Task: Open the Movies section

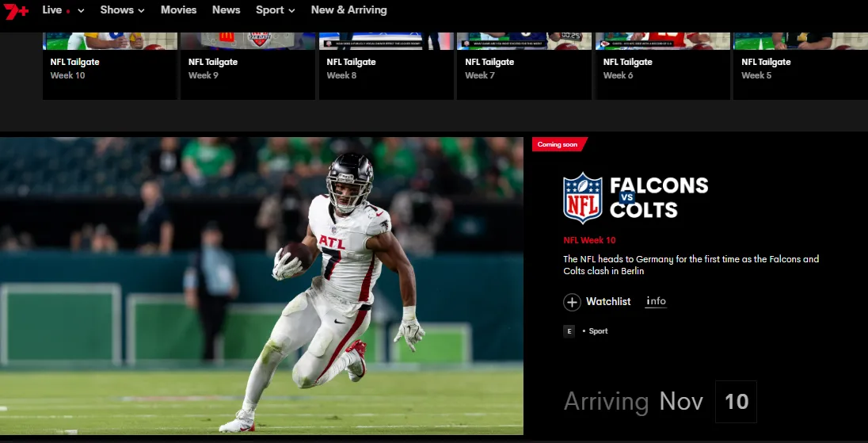Action: pyautogui.click(x=178, y=10)
